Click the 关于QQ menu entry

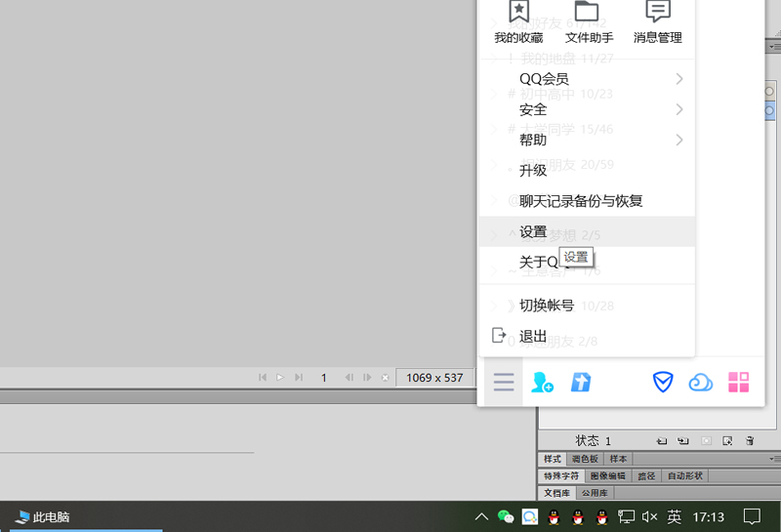(587, 262)
